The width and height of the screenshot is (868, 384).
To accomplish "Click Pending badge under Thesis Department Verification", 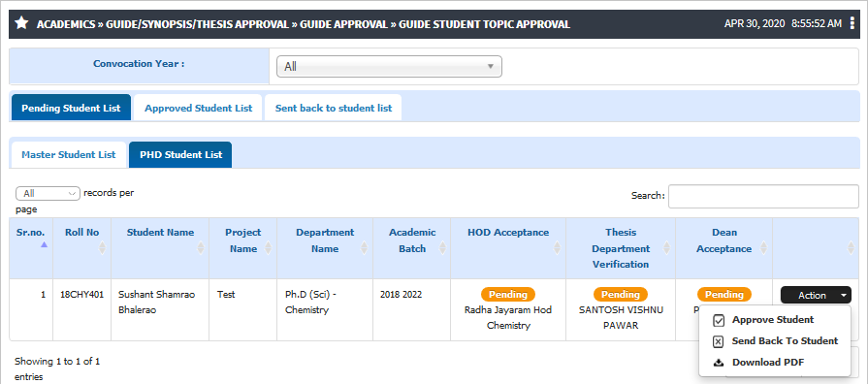I will [621, 295].
